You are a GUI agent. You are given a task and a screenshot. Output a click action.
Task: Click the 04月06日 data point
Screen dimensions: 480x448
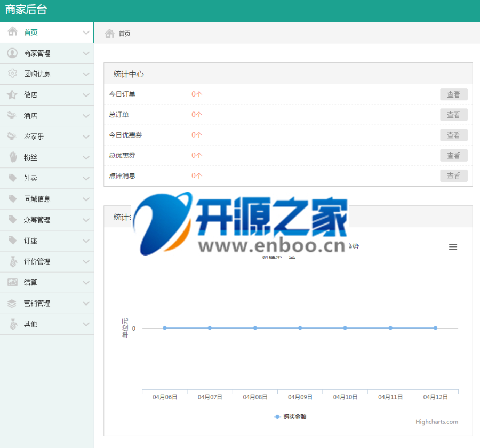tap(165, 328)
